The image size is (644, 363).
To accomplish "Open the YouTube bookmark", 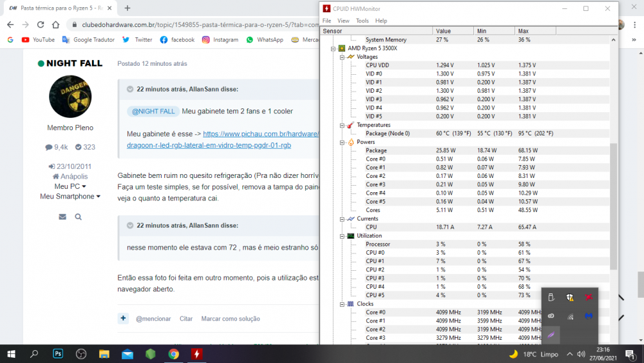I will point(38,39).
